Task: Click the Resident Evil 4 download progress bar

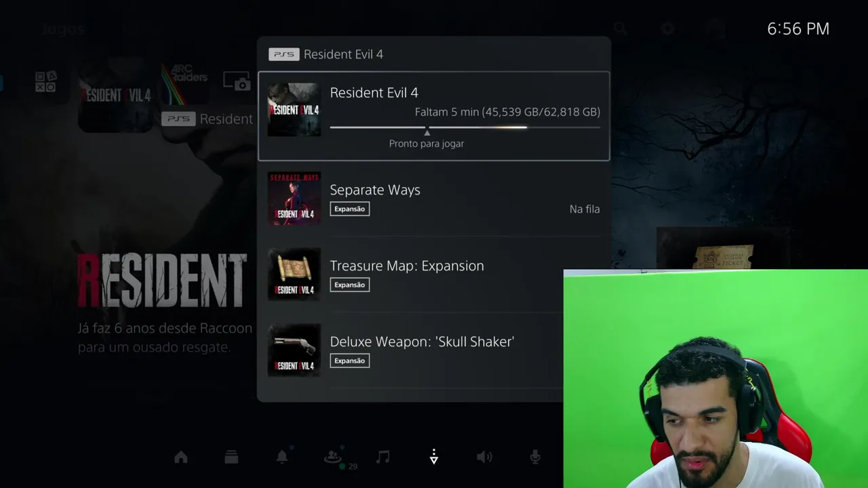Action: pos(465,127)
